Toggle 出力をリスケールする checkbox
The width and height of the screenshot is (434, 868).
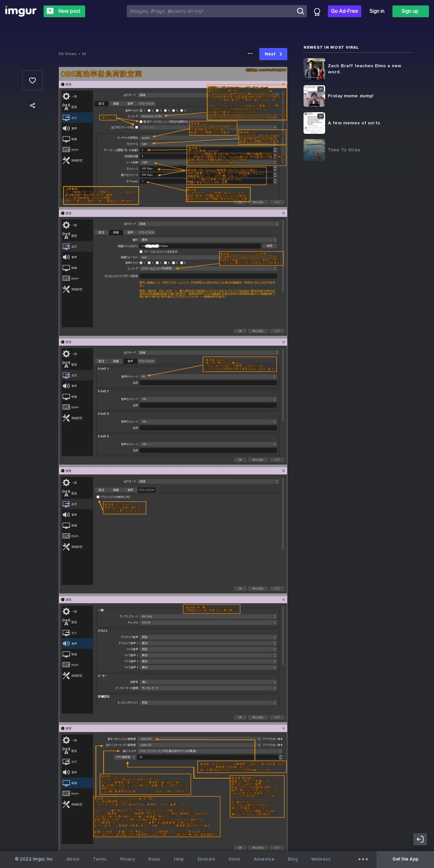coord(137,127)
